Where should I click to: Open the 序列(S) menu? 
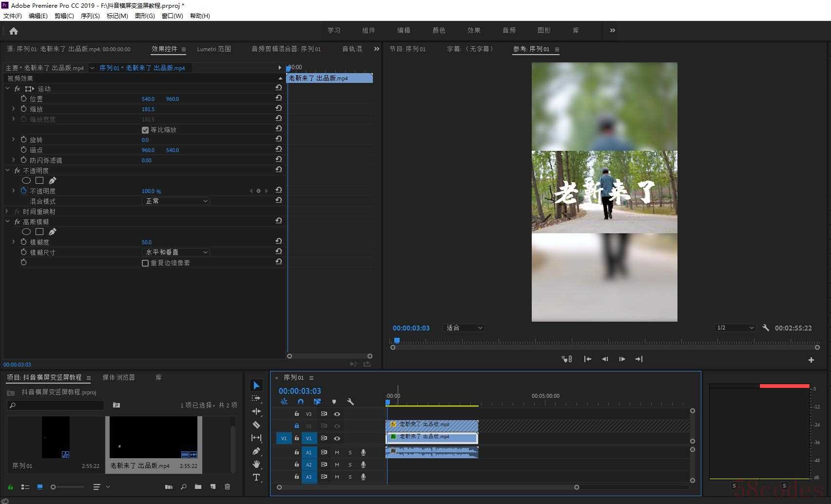pyautogui.click(x=90, y=16)
